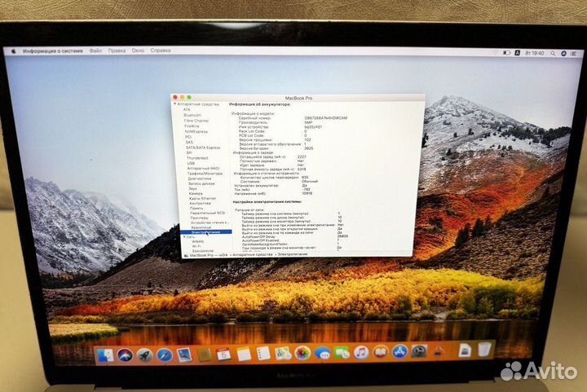Select Аппаратный RAID in the sidebar

tap(203, 169)
